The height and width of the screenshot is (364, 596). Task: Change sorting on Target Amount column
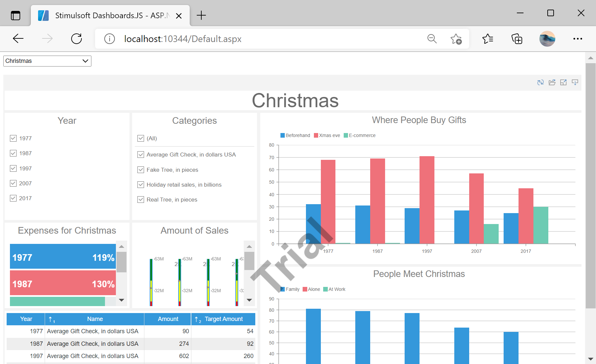click(198, 319)
